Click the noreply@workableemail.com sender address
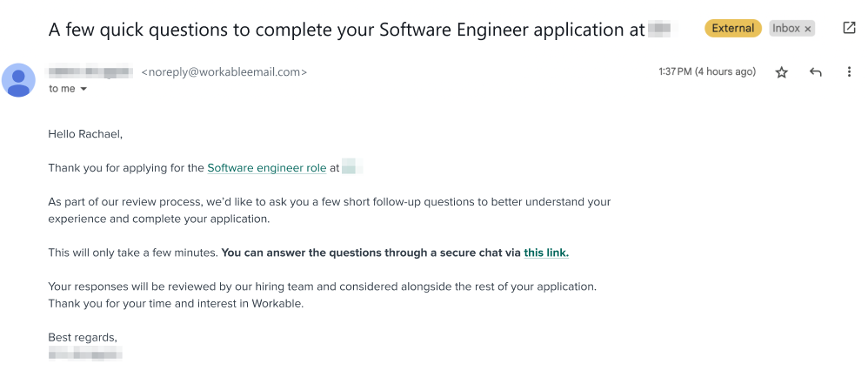Screen dimensions: 868x371 point(224,72)
